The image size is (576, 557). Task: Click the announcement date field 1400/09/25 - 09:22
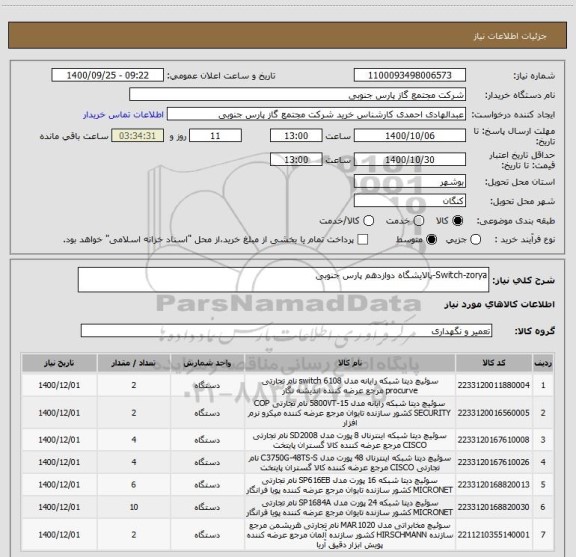pyautogui.click(x=108, y=75)
